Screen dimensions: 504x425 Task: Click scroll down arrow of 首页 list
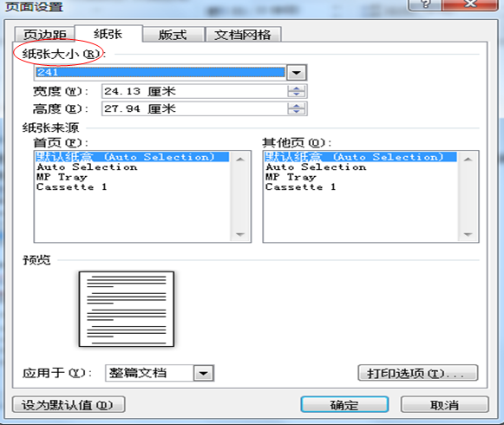point(240,234)
